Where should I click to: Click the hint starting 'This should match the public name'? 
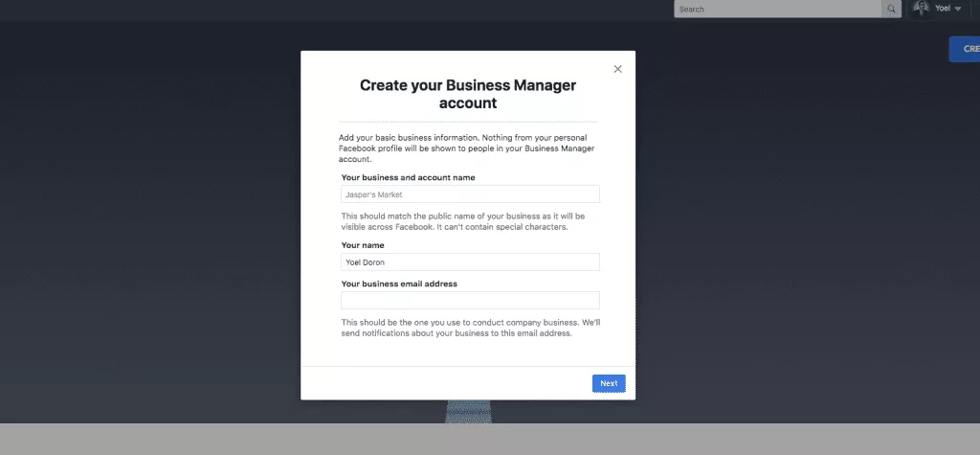(463, 221)
